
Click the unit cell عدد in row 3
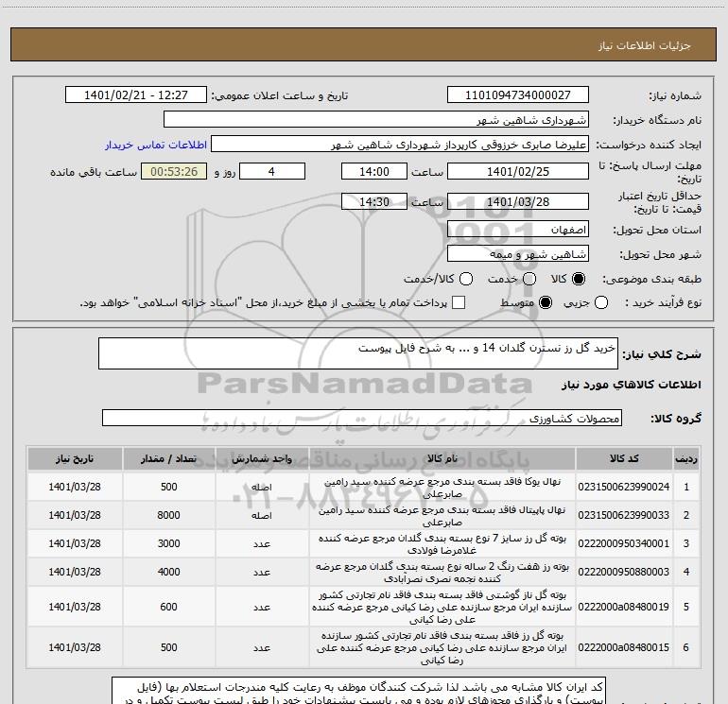pos(262,543)
